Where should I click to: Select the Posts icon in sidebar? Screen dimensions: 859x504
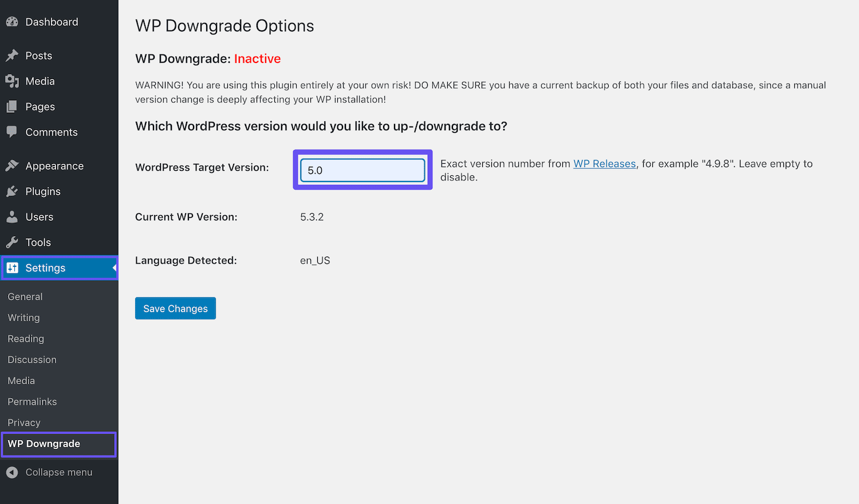point(13,55)
